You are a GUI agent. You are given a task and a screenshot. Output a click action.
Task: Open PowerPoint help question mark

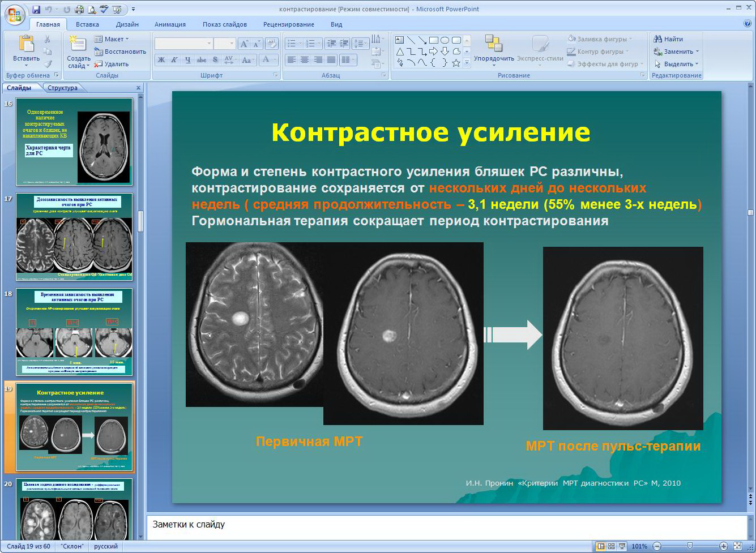(748, 24)
